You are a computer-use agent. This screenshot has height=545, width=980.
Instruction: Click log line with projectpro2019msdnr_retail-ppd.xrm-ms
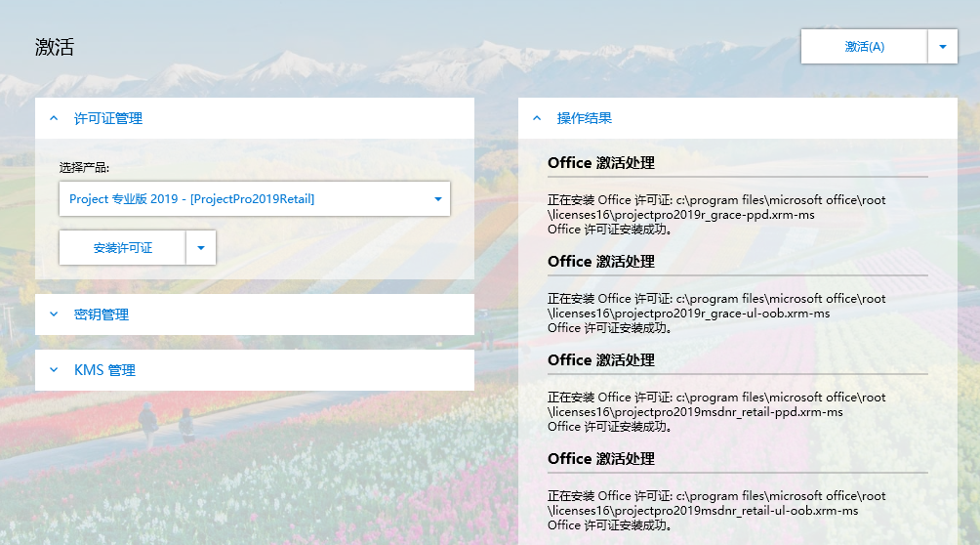pos(695,412)
